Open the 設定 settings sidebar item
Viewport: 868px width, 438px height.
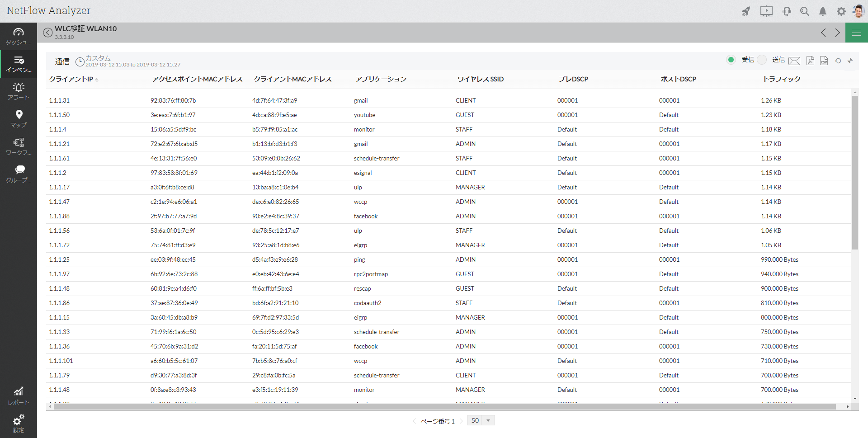[x=19, y=424]
